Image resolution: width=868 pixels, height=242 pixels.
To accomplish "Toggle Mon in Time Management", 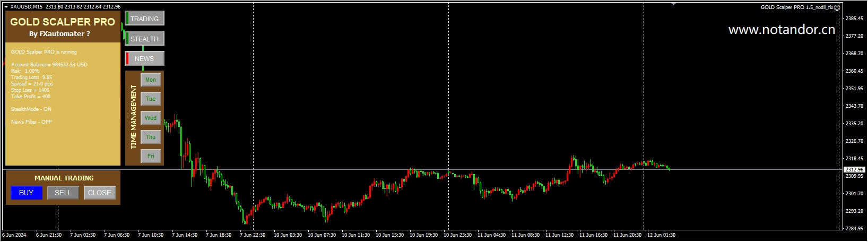I will (x=151, y=80).
